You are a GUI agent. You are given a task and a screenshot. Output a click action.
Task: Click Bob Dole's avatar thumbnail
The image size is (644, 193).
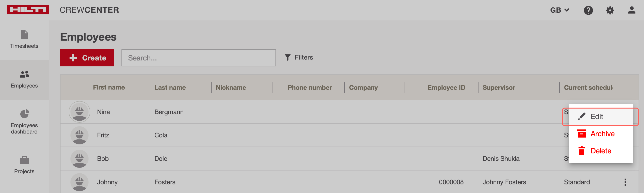pyautogui.click(x=79, y=159)
